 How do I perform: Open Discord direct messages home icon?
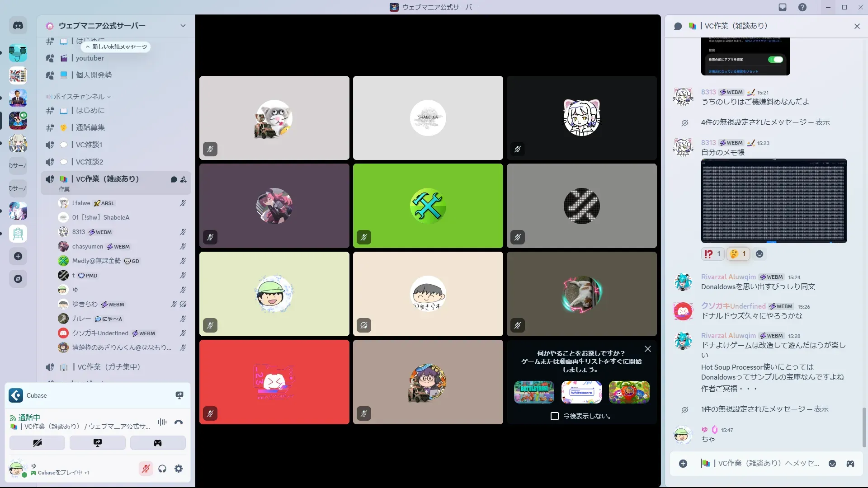[18, 26]
